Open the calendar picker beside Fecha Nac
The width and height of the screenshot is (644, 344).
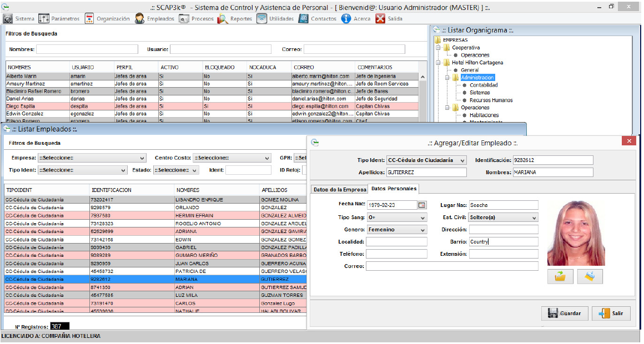coord(422,205)
